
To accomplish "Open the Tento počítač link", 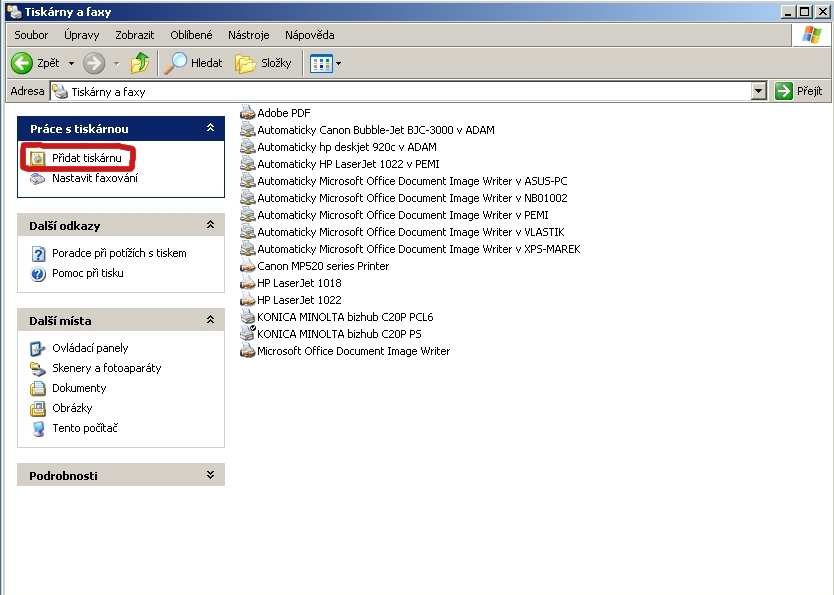I will (85, 428).
